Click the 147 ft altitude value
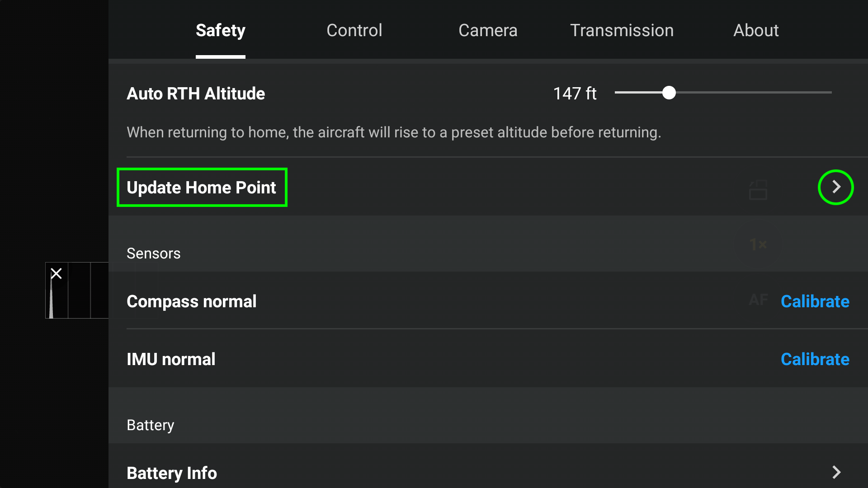868x488 pixels. click(575, 94)
